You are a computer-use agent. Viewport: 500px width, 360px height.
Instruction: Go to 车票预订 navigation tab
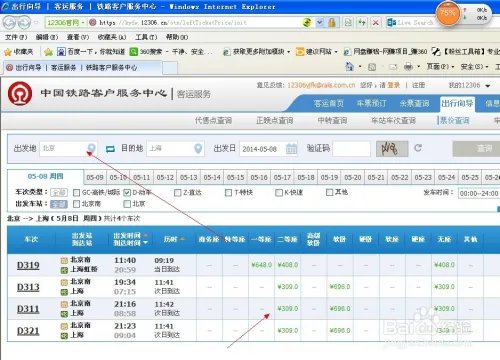[371, 104]
